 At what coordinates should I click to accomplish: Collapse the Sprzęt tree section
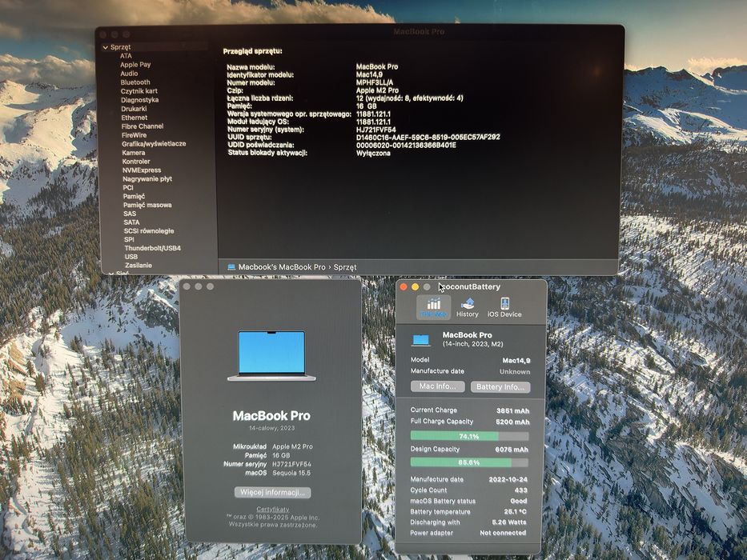[x=106, y=47]
